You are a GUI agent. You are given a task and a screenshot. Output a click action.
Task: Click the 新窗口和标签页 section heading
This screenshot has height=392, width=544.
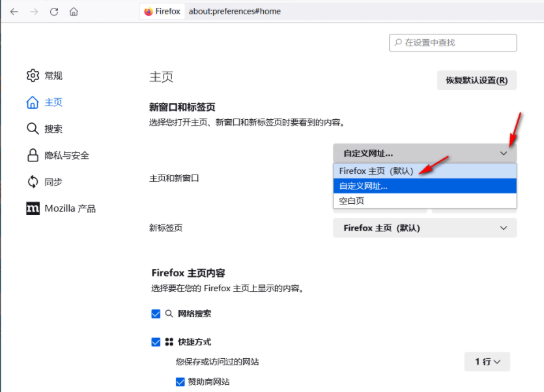[182, 107]
